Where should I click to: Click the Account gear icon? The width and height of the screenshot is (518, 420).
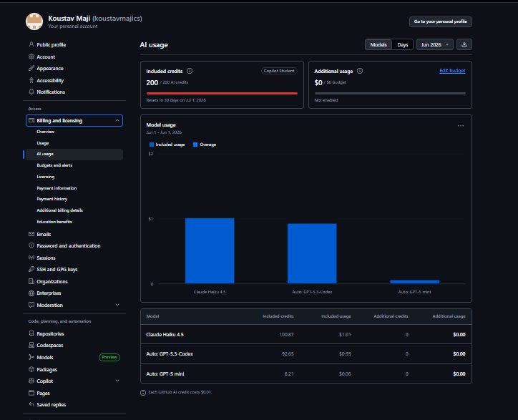click(x=31, y=57)
